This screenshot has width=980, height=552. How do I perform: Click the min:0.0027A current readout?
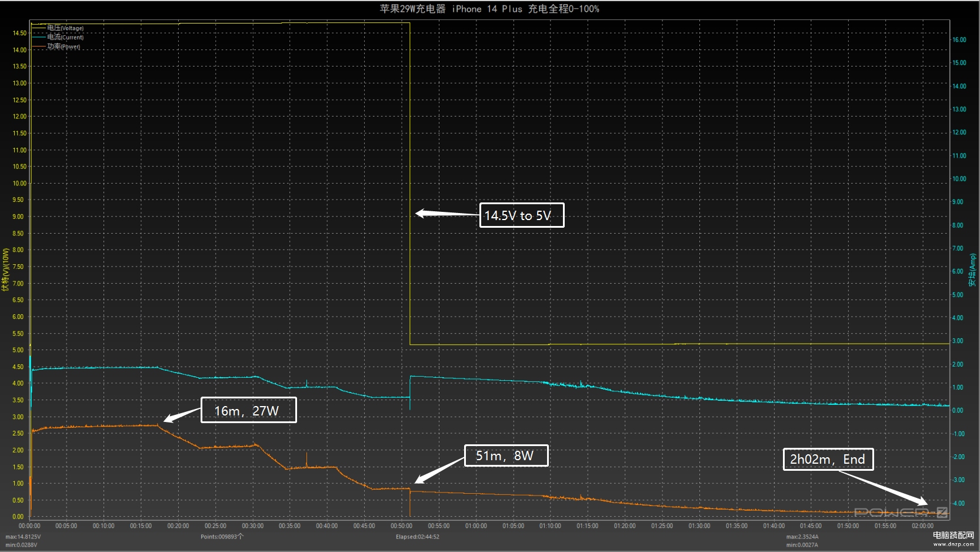[802, 545]
